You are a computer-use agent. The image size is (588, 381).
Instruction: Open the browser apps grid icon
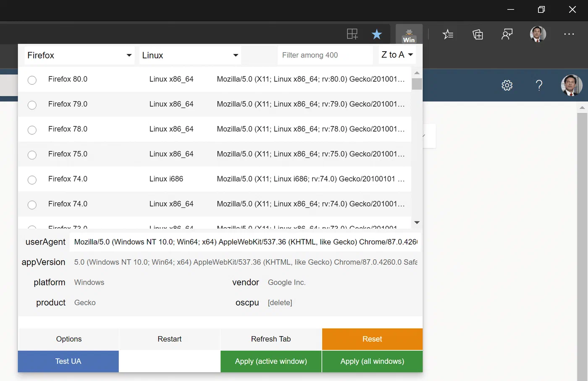pyautogui.click(x=352, y=34)
